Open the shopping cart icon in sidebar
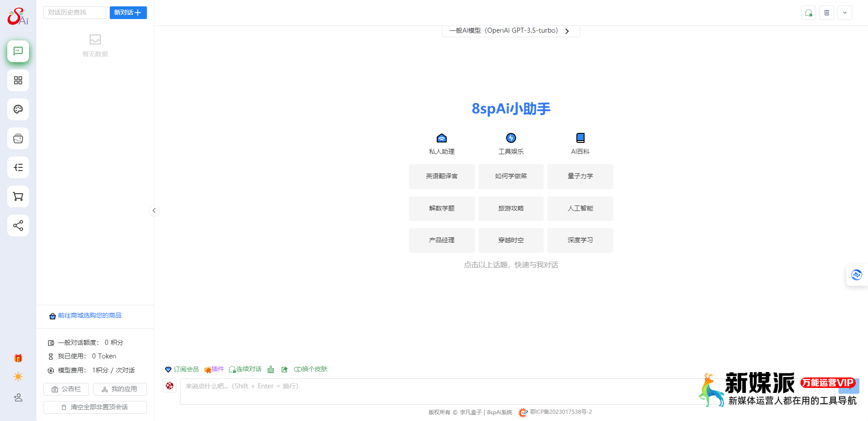Viewport: 868px width, 421px height. (x=18, y=196)
